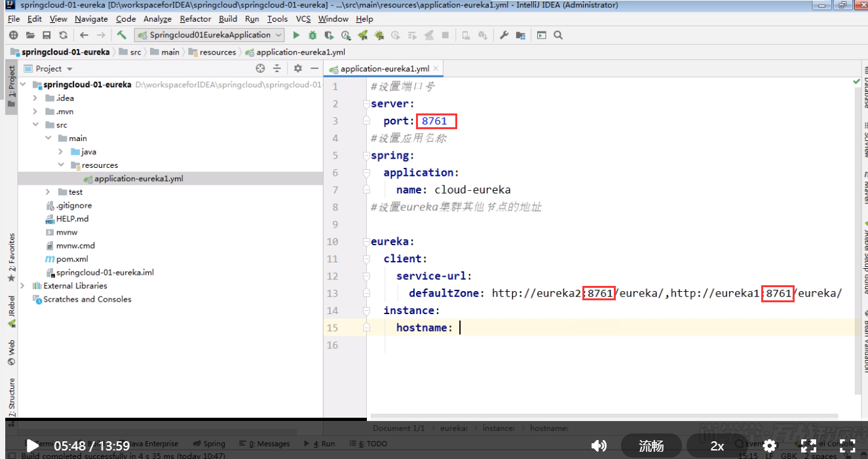Change playback speed via 2x button
Screen dimensions: 868x459
[717, 446]
